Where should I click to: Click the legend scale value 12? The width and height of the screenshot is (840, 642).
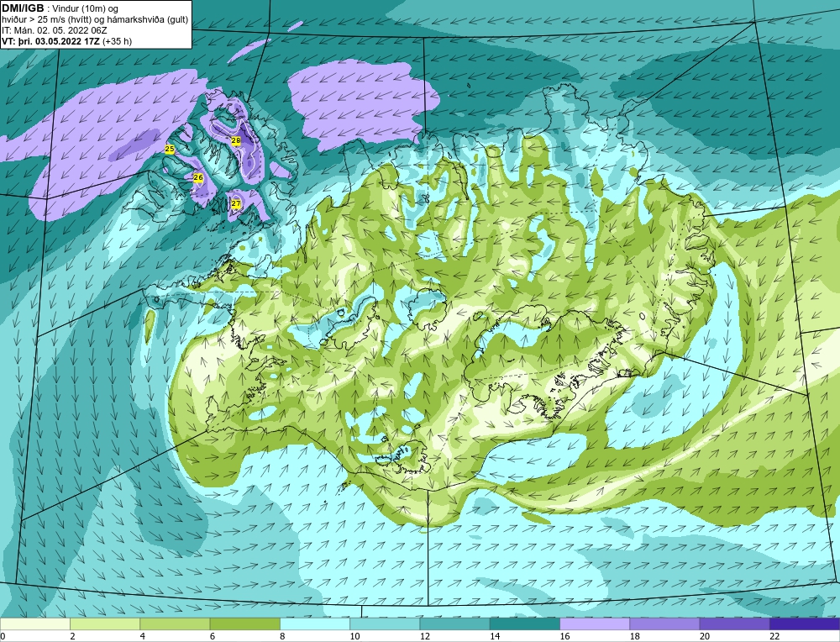click(424, 637)
